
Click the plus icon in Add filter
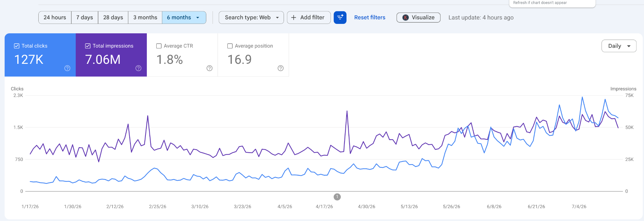294,18
